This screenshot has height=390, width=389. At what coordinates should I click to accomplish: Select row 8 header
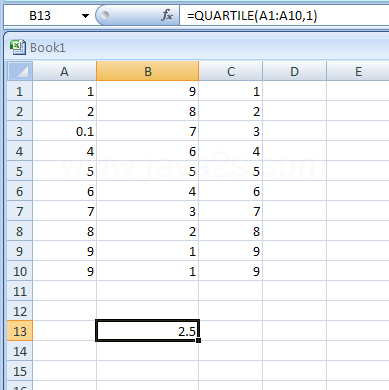point(20,231)
